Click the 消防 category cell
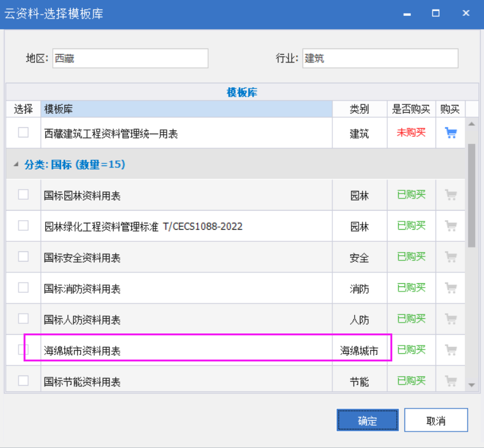 tap(359, 289)
